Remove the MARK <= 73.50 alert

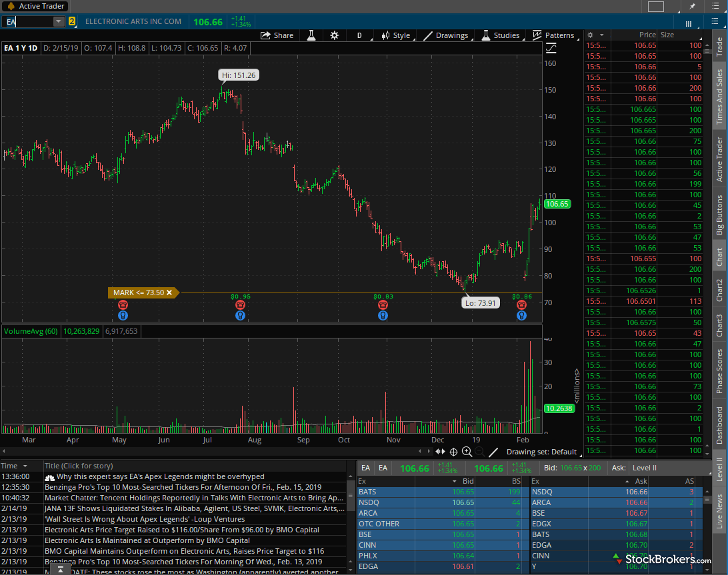pyautogui.click(x=169, y=292)
